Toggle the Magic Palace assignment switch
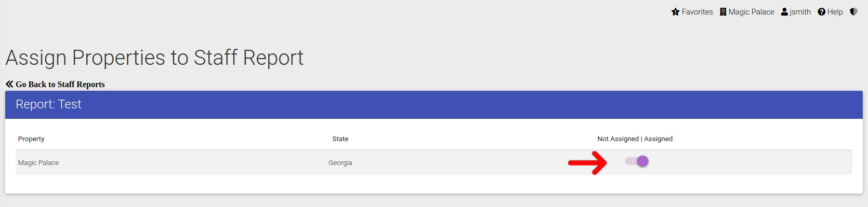 637,161
